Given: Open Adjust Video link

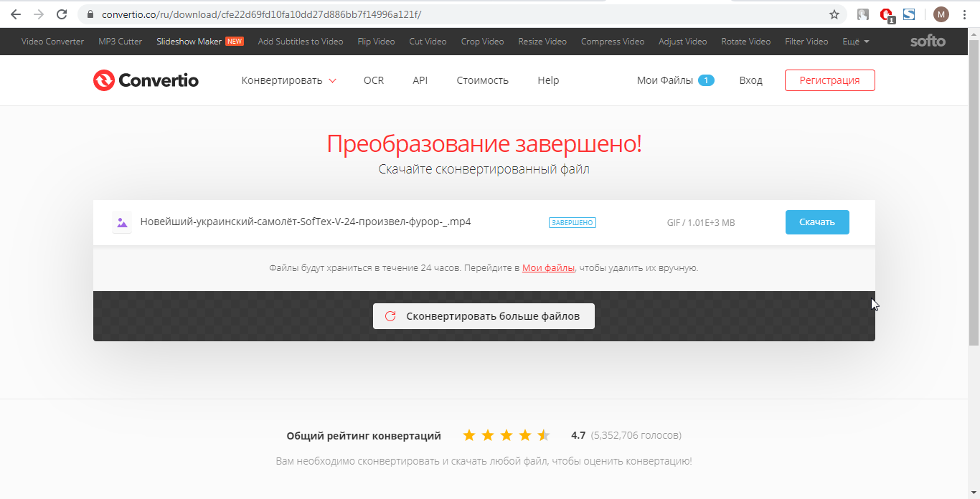Looking at the screenshot, I should [x=683, y=42].
